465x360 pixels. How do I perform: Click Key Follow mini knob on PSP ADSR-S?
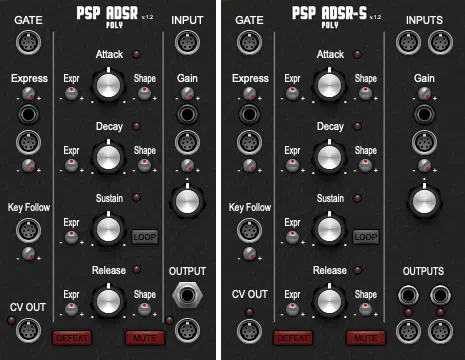(x=250, y=254)
